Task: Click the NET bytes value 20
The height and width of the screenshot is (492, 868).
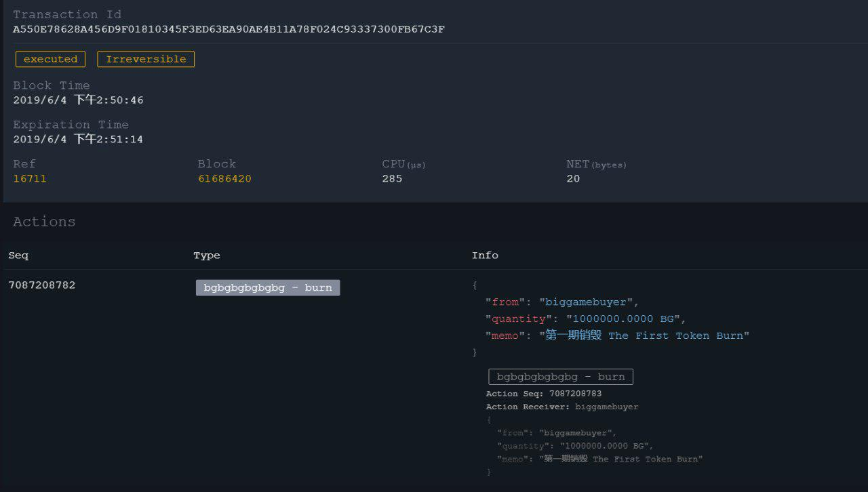Action: (573, 179)
